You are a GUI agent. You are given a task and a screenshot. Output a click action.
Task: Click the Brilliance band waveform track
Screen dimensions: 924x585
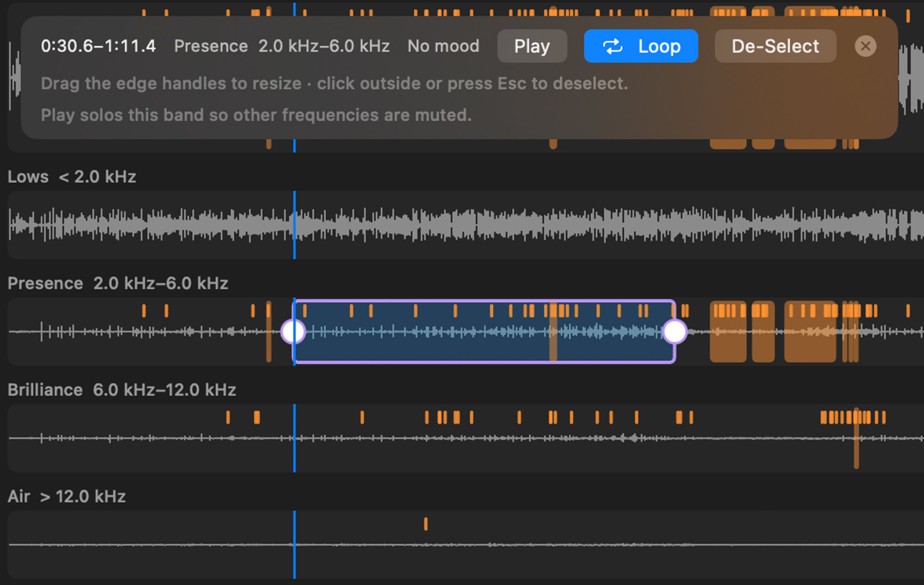(x=466, y=438)
